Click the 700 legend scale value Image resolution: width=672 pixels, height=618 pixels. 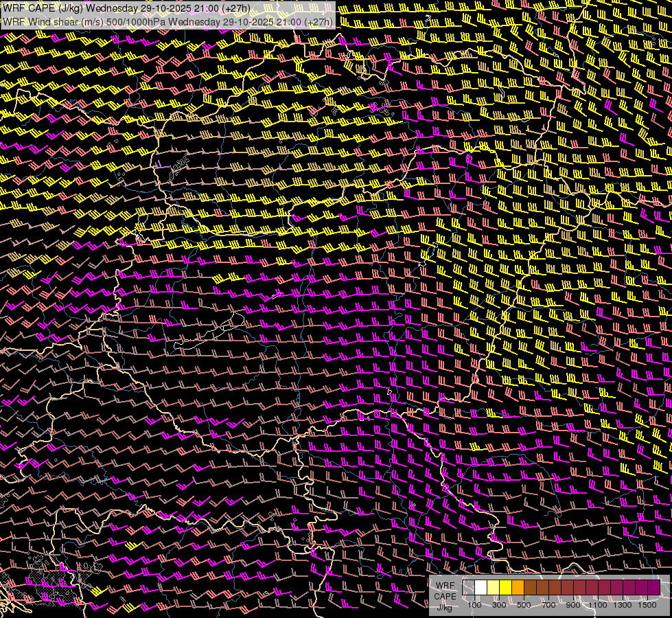click(x=548, y=605)
